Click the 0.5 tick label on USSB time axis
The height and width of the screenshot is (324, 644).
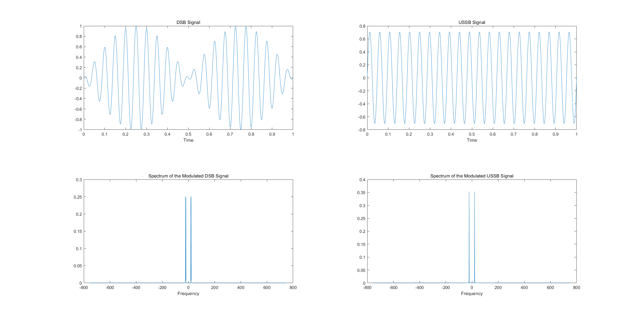pyautogui.click(x=472, y=134)
